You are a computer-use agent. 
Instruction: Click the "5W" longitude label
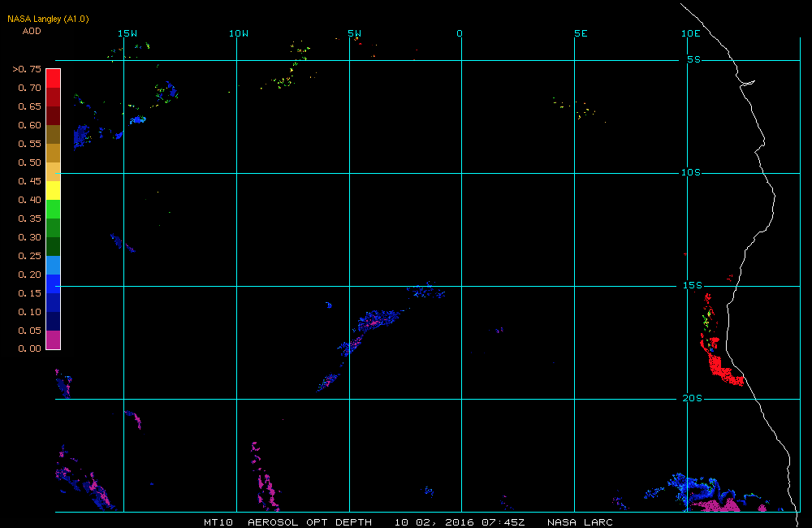click(x=355, y=33)
